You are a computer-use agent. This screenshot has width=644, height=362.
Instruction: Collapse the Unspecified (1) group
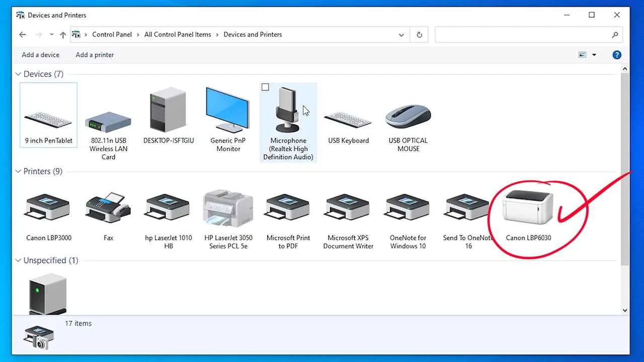click(18, 260)
